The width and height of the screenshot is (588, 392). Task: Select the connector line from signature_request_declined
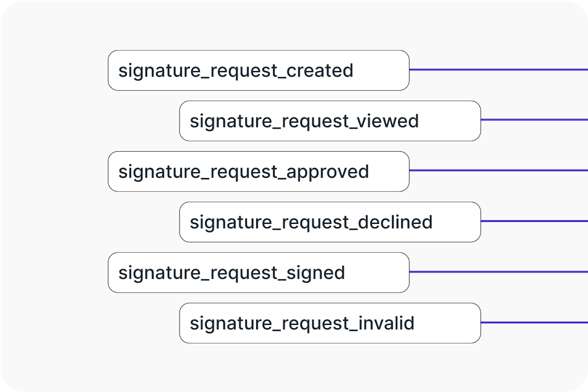[534, 221]
